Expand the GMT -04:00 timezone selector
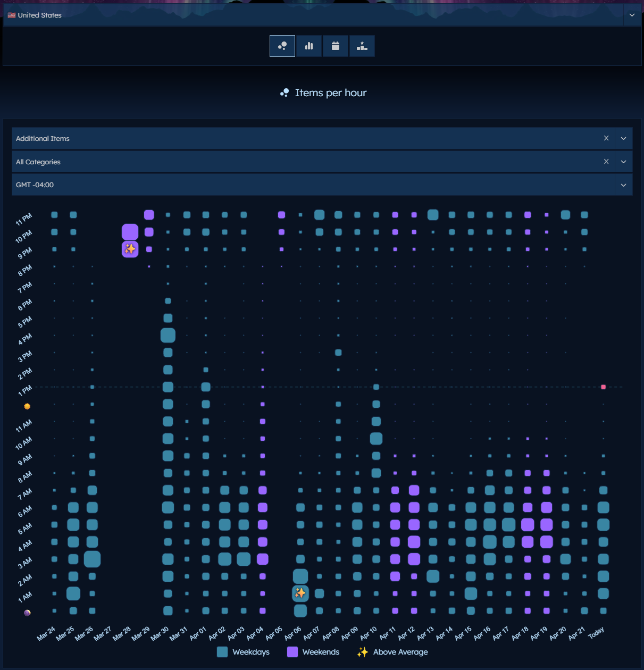Screen dimensions: 644x670 pyautogui.click(x=623, y=185)
